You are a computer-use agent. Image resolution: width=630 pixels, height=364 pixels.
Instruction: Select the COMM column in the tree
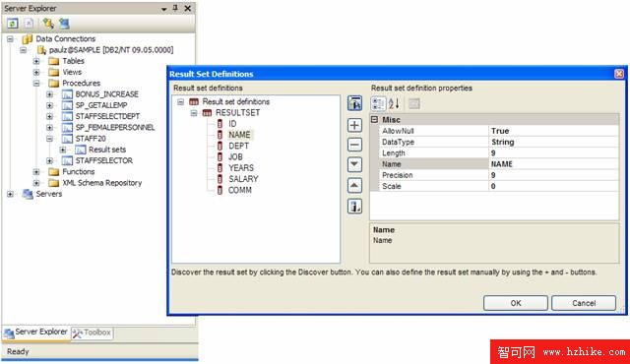pos(240,190)
